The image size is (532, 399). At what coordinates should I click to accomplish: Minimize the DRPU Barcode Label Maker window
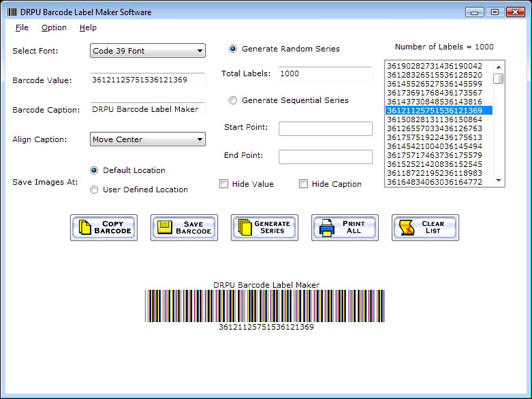[474, 12]
